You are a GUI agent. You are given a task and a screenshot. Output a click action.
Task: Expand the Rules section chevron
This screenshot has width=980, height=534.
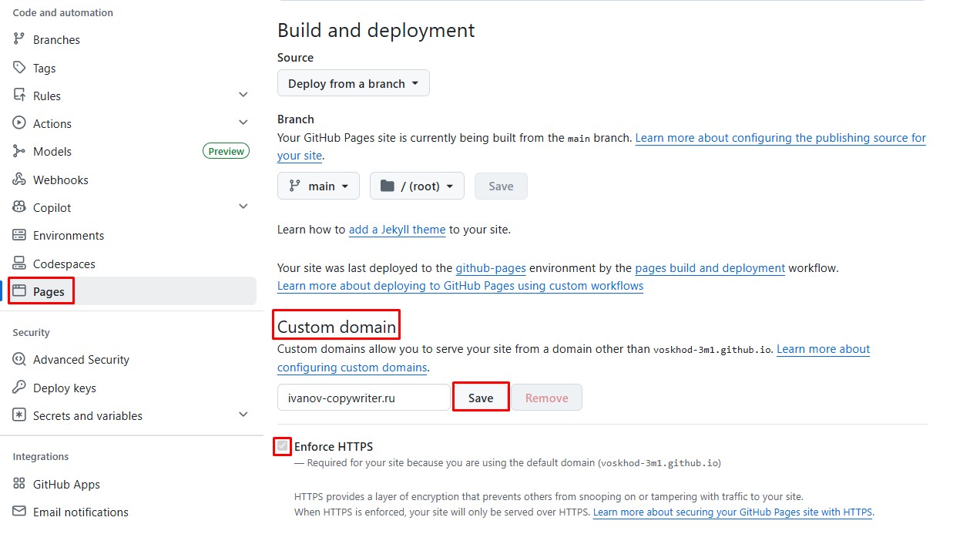pyautogui.click(x=243, y=95)
